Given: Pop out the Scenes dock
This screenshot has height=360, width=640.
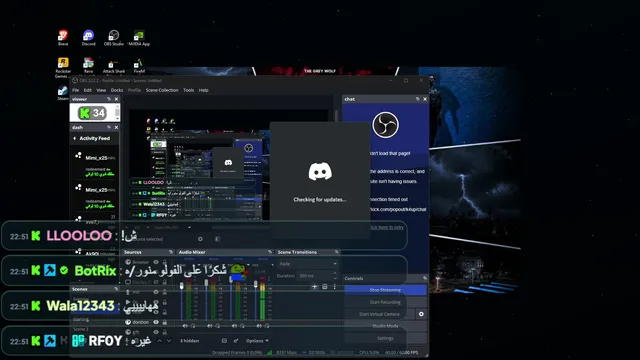Looking at the screenshot, I should tap(116, 289).
